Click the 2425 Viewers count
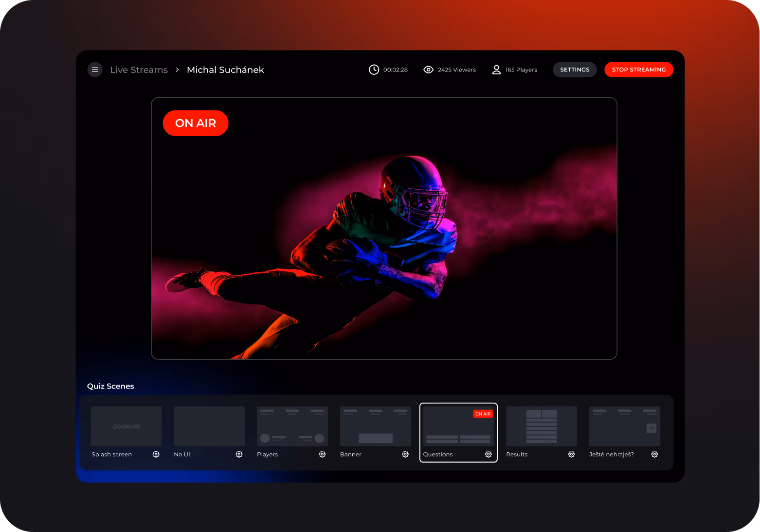Viewport: 760px width, 532px height. click(457, 70)
